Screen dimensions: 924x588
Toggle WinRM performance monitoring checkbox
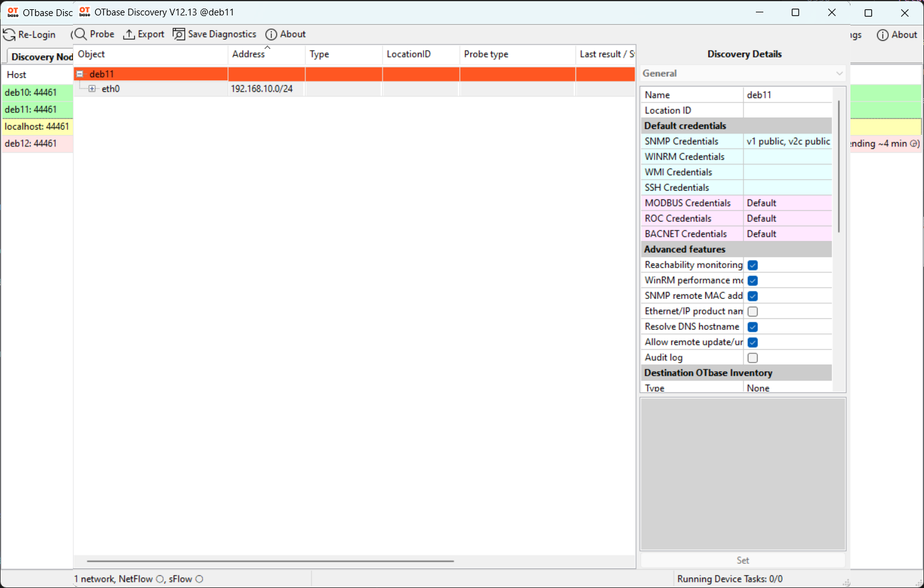(x=753, y=280)
